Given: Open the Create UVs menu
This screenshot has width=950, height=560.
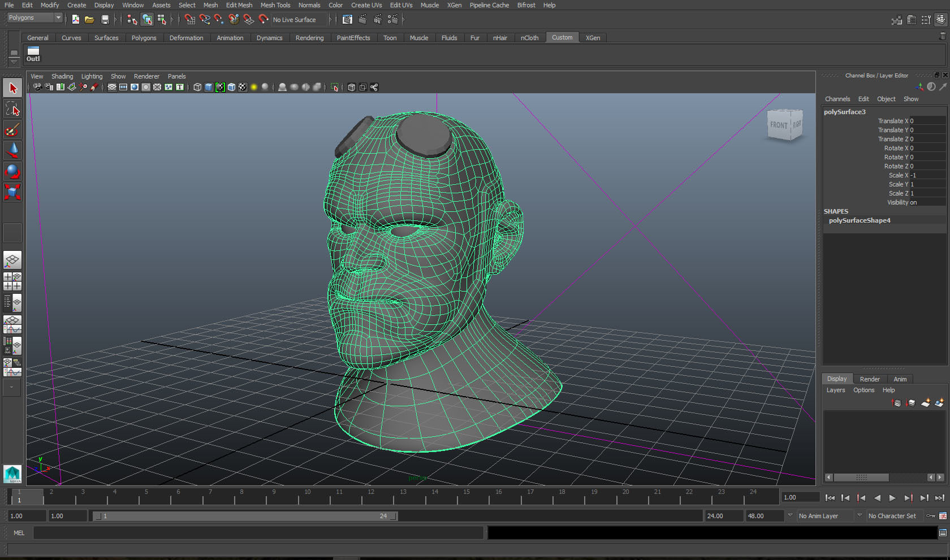Looking at the screenshot, I should [366, 5].
